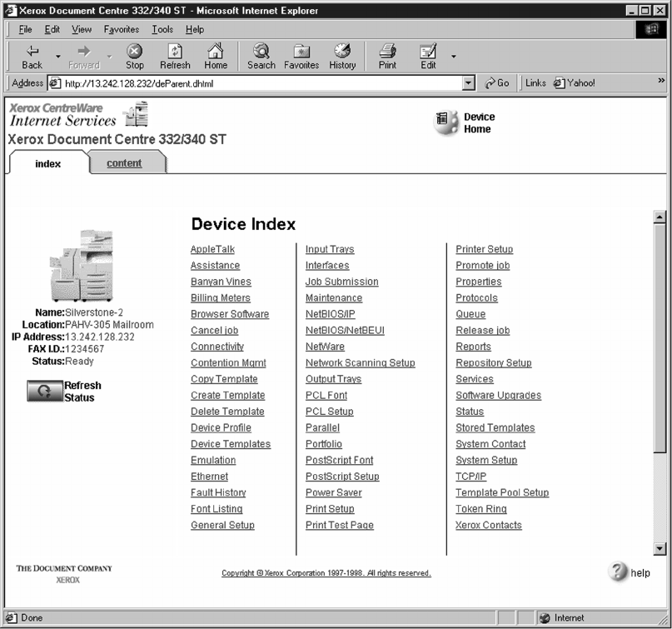Open the Device Profile link
The image size is (672, 629).
(221, 428)
